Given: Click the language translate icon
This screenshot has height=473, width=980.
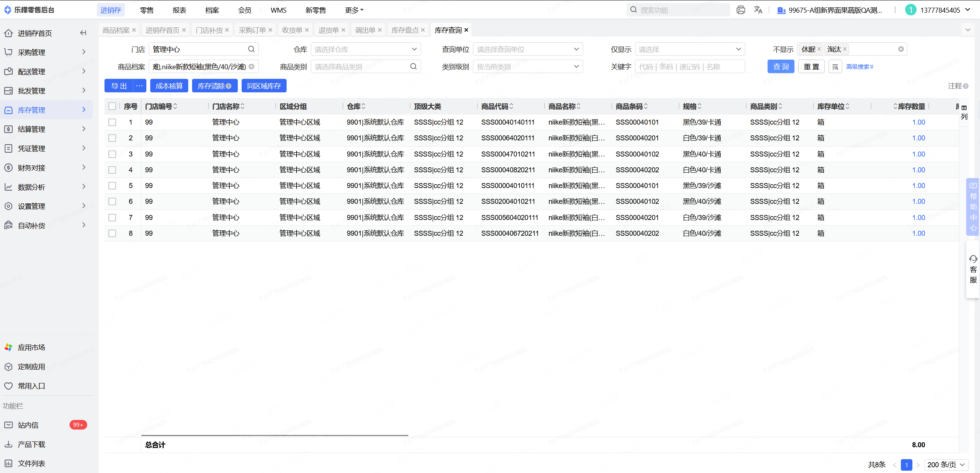Looking at the screenshot, I should tap(758, 10).
